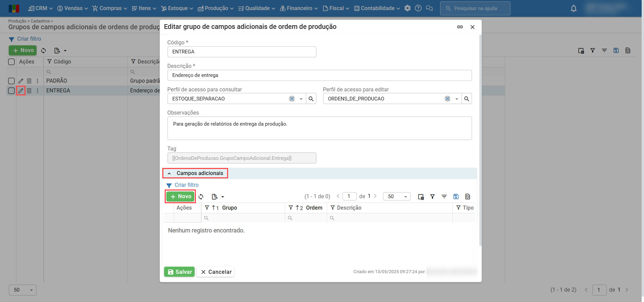Filter the dialog grid Descrição column
This screenshot has height=302, width=644.
tap(333, 208)
